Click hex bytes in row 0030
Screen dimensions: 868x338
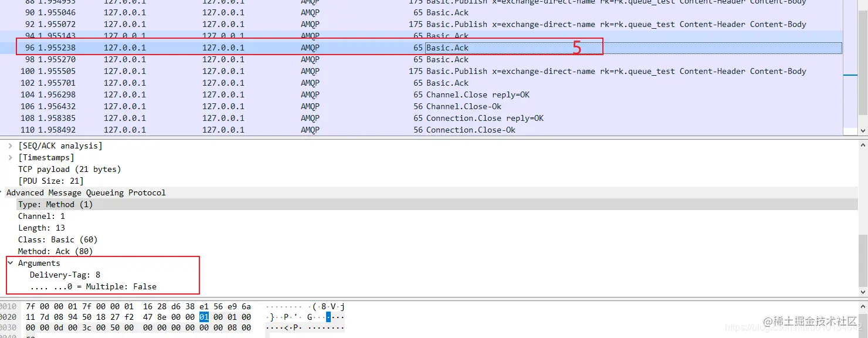(x=138, y=328)
